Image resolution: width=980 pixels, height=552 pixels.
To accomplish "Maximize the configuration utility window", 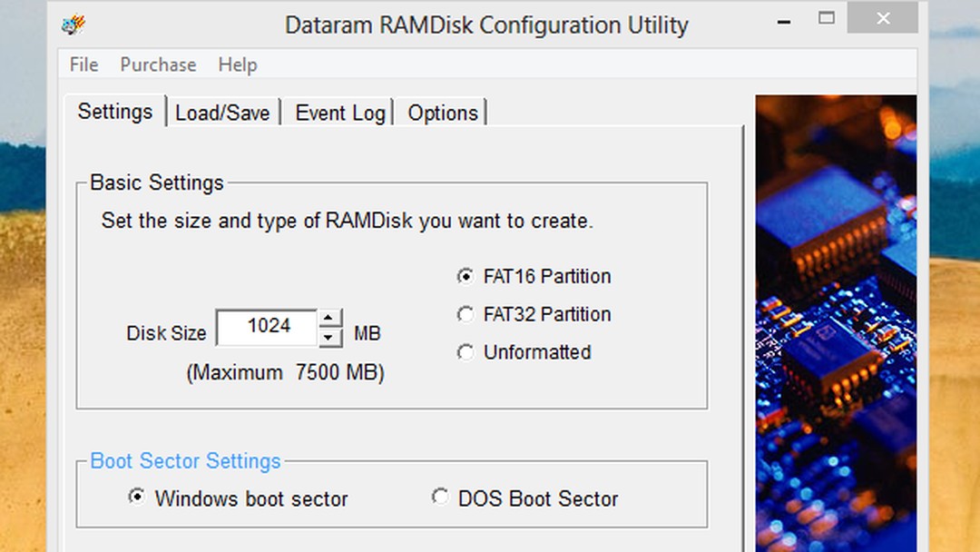I will pos(826,18).
